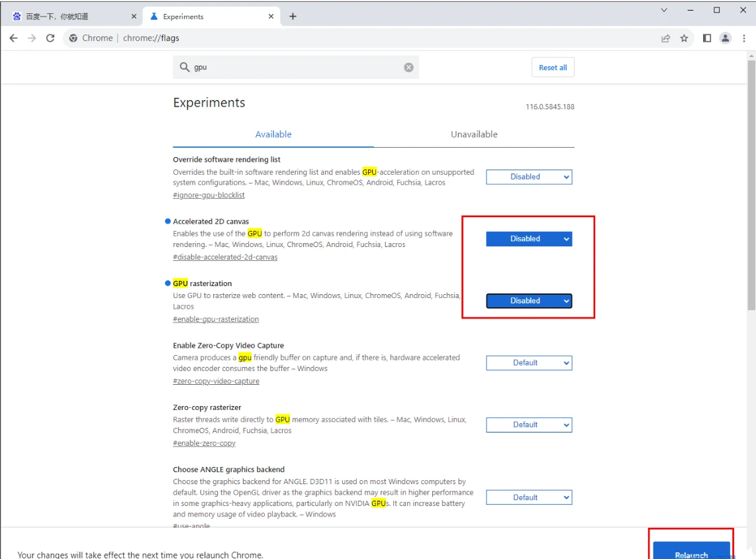Open Override software rendering list dropdown
Viewport: 756px width, 559px height.
[x=529, y=177]
